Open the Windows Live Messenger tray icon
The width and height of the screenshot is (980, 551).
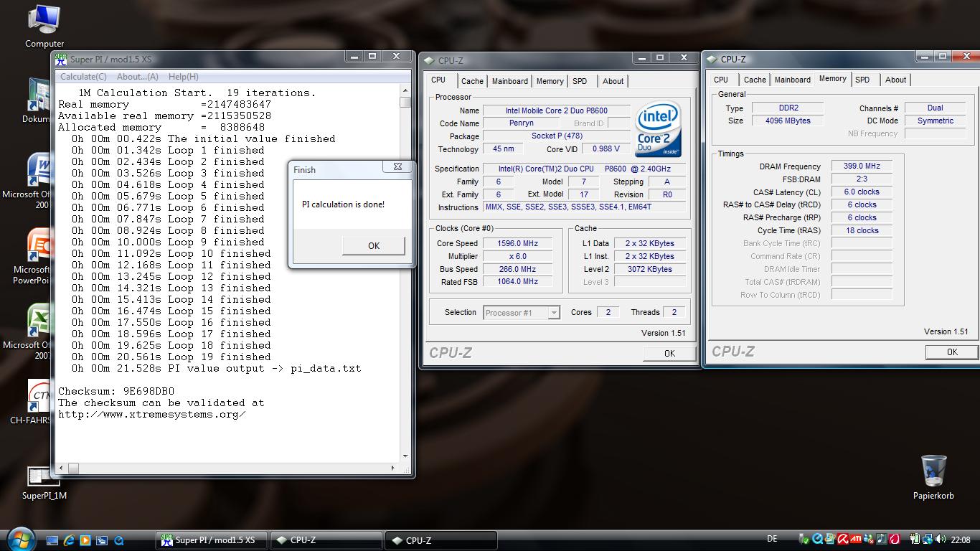click(870, 540)
